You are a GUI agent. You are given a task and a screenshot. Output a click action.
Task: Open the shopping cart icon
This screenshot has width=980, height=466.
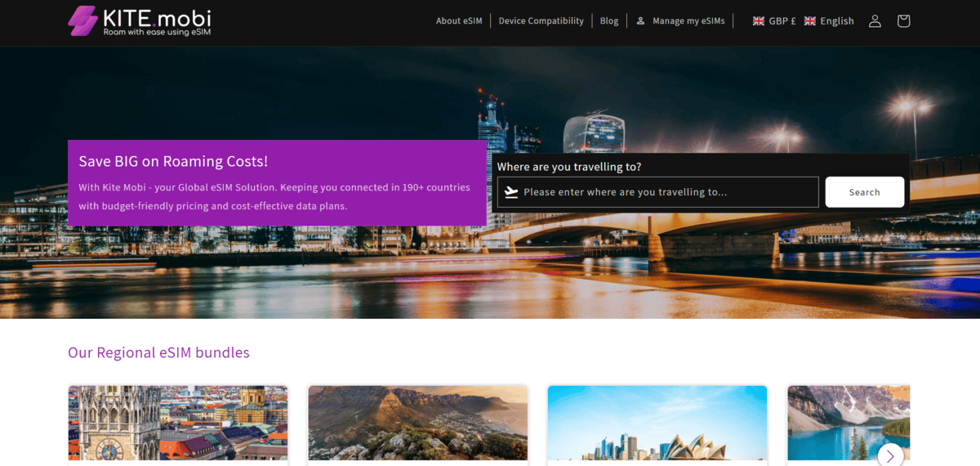click(x=903, y=21)
